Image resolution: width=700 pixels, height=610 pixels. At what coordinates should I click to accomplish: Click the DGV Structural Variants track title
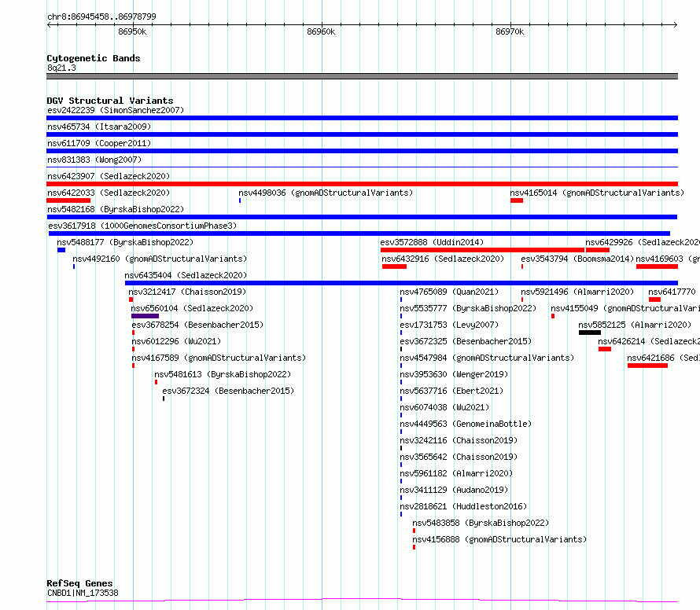(x=110, y=101)
